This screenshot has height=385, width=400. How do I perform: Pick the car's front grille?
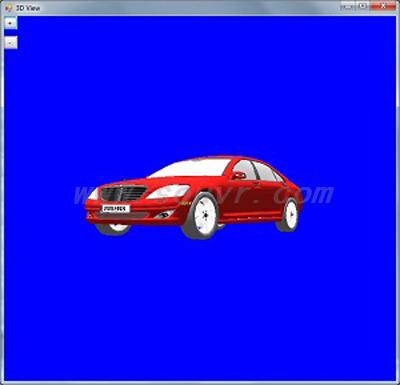(x=124, y=193)
